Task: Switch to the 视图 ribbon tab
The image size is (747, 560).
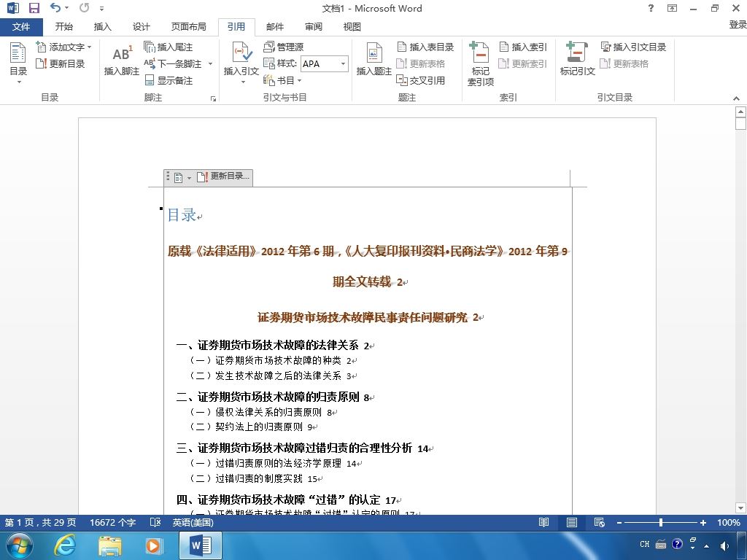Action: (352, 27)
